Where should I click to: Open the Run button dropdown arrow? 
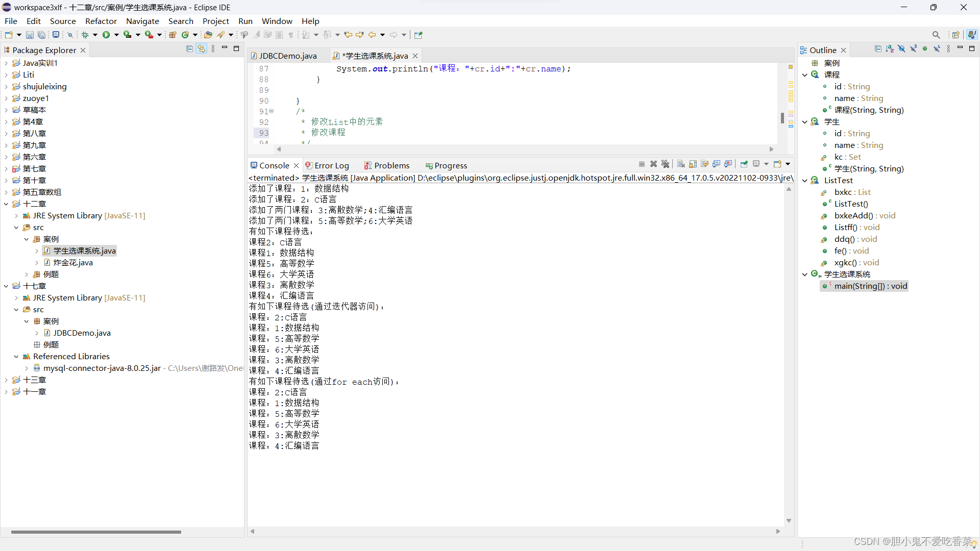[116, 35]
